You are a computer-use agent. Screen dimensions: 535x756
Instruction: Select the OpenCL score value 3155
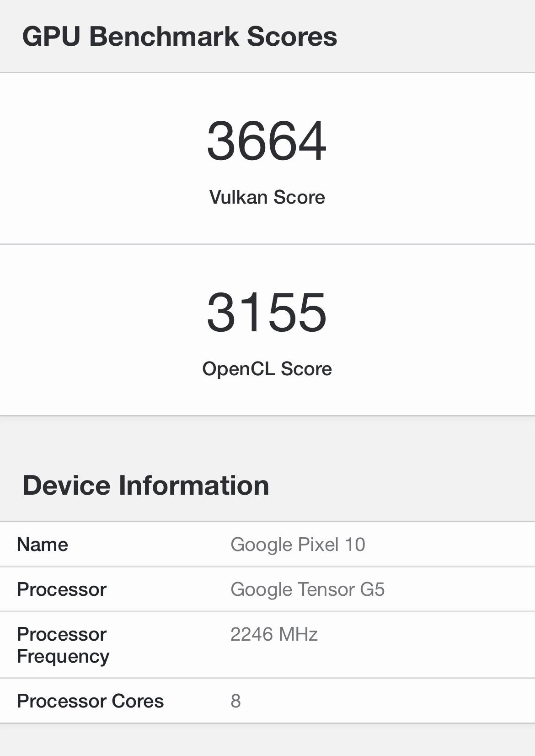tap(267, 313)
